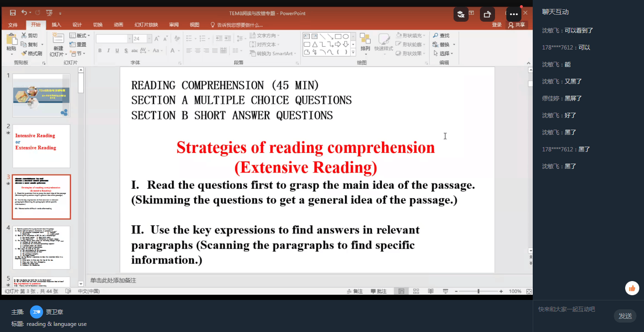Open the three-dots more options overlay
The width and height of the screenshot is (644, 332).
pos(514,14)
